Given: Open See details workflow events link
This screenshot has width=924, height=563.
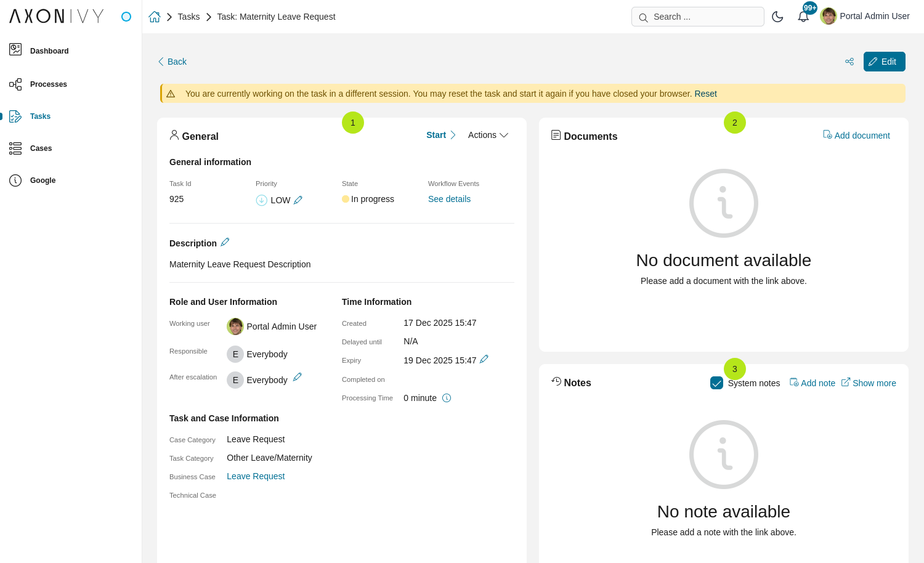Looking at the screenshot, I should click(x=449, y=199).
